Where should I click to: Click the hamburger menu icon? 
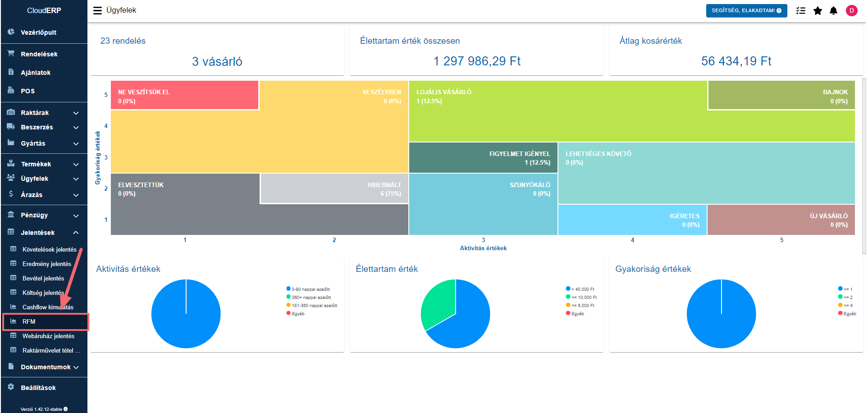(97, 10)
